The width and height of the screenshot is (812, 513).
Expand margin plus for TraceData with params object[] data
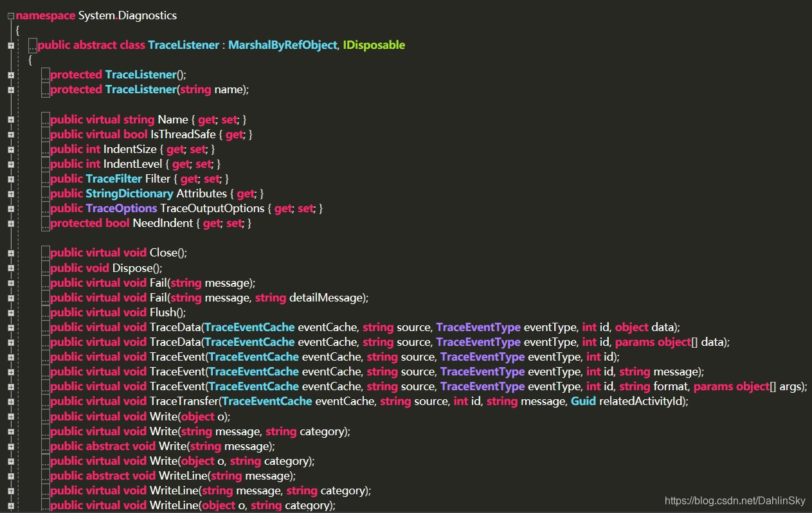(x=11, y=342)
